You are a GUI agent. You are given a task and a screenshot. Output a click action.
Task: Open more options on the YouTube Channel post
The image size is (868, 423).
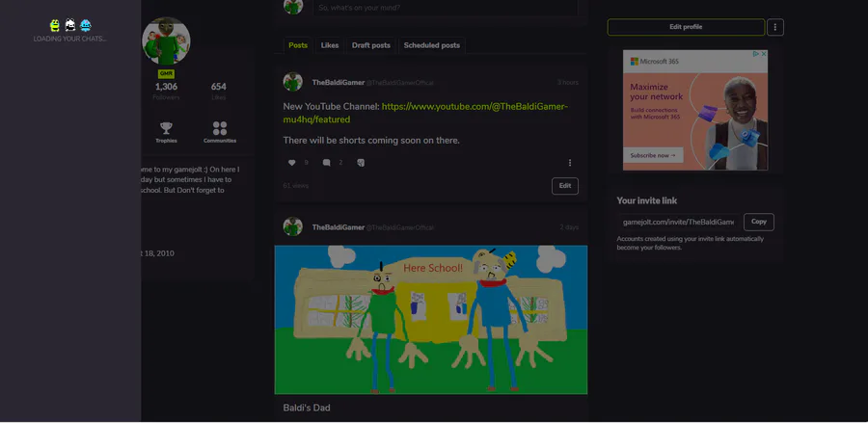(570, 163)
